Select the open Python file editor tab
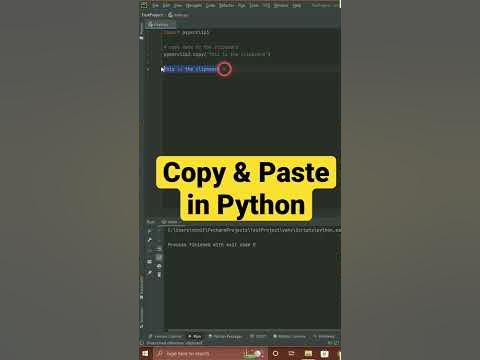 tap(160, 25)
